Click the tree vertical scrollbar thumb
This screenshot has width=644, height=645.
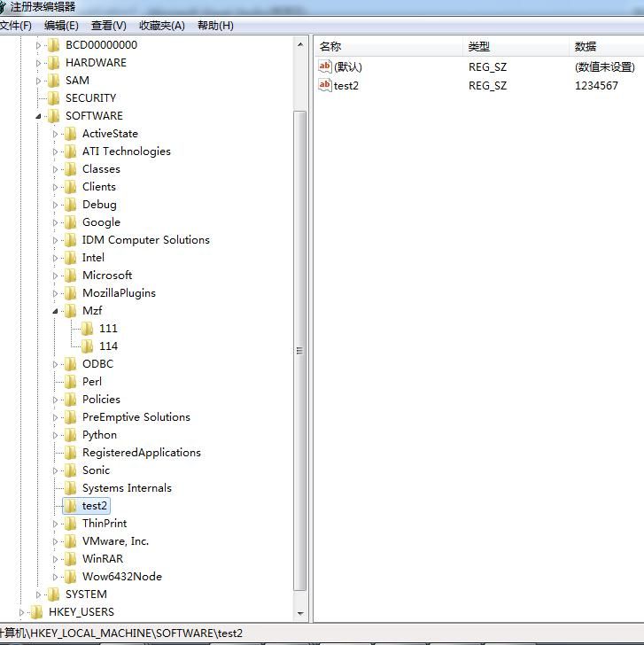300,351
